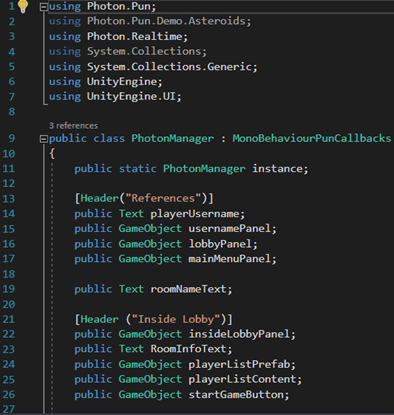
Task: Click the GameObject type on lobbyPanel line
Action: pyautogui.click(x=150, y=244)
